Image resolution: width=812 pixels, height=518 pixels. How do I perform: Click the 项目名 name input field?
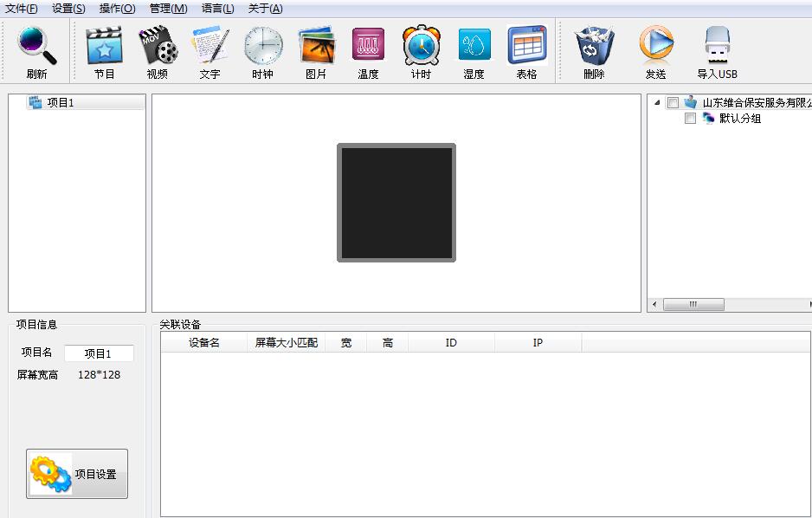[x=99, y=353]
